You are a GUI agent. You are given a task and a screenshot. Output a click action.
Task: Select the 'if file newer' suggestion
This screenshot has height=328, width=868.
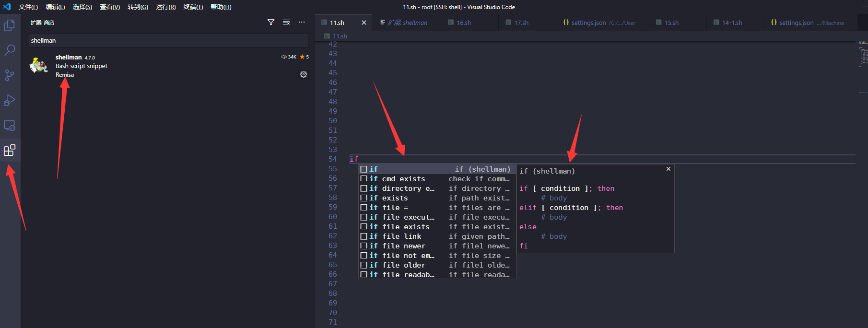click(x=437, y=246)
